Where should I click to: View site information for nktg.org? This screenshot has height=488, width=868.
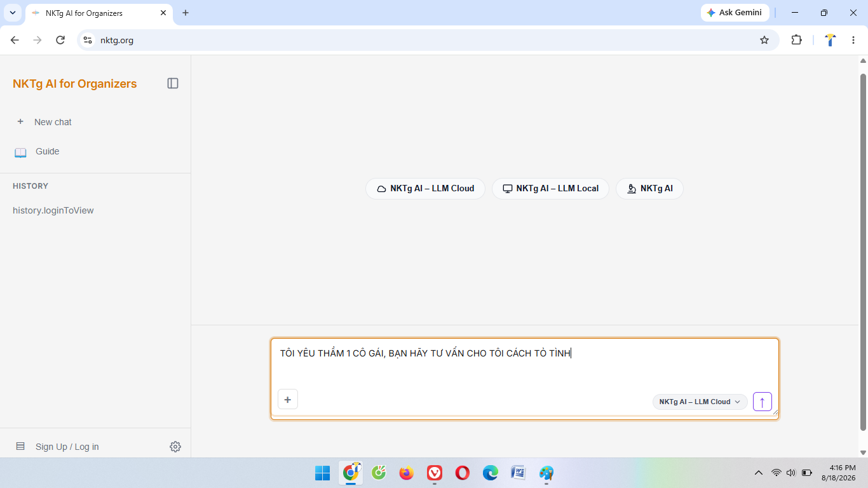coord(88,40)
